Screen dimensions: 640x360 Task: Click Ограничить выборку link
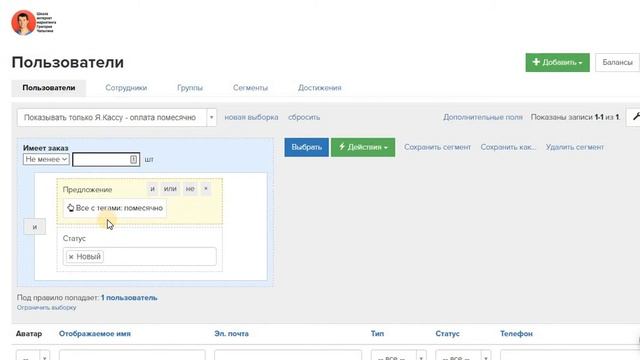click(47, 307)
